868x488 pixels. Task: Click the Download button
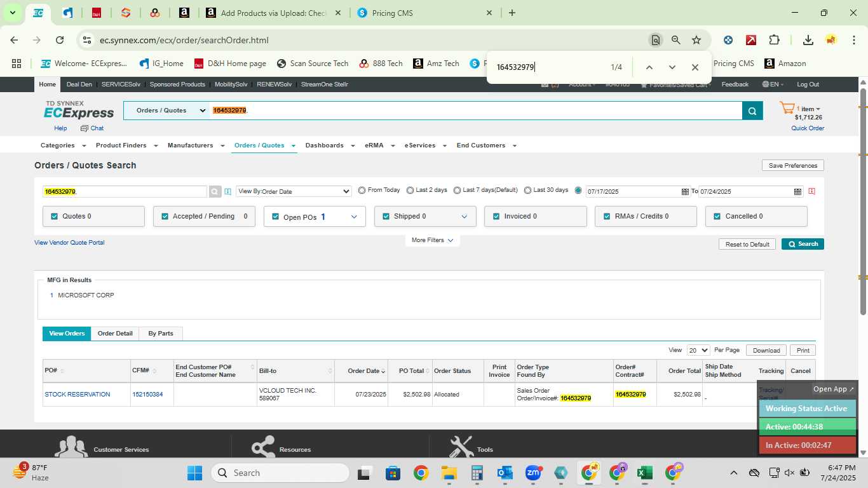click(766, 350)
